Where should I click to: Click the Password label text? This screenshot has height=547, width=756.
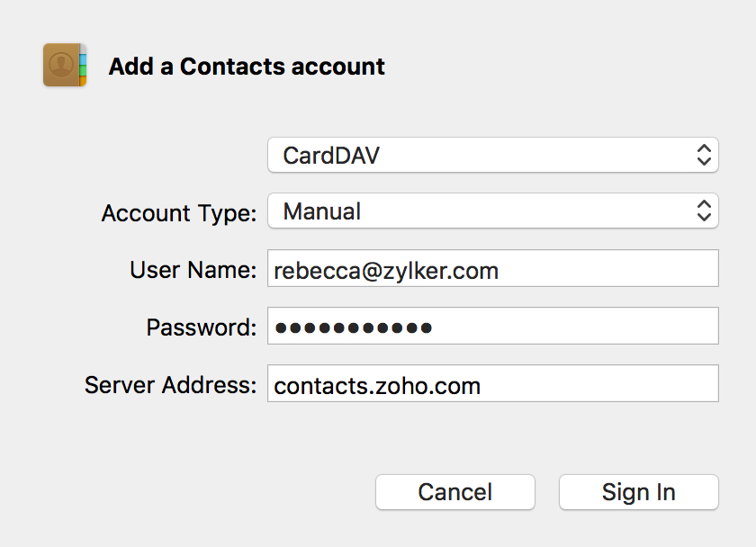tap(201, 327)
